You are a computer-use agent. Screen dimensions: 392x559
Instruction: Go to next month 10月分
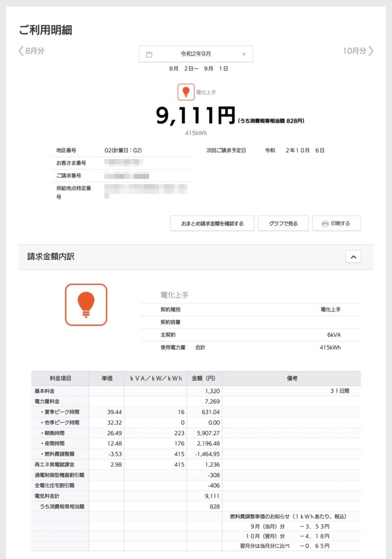point(358,51)
